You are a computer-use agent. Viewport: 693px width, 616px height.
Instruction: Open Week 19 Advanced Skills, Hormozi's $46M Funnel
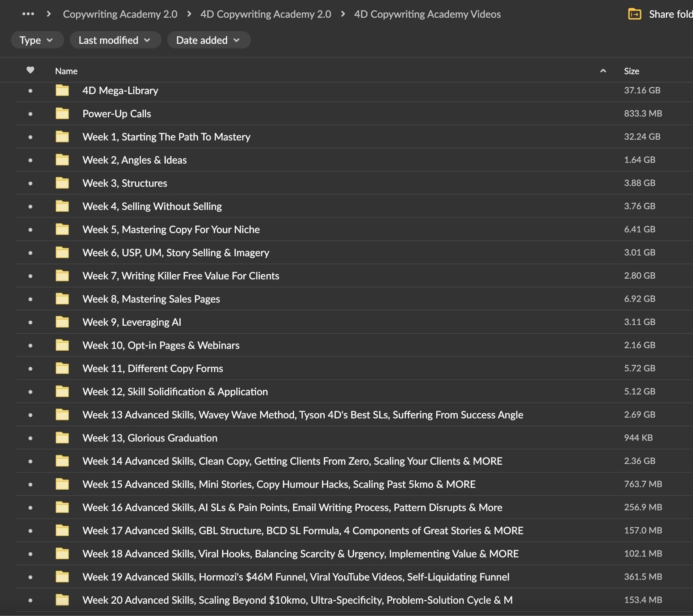point(296,577)
